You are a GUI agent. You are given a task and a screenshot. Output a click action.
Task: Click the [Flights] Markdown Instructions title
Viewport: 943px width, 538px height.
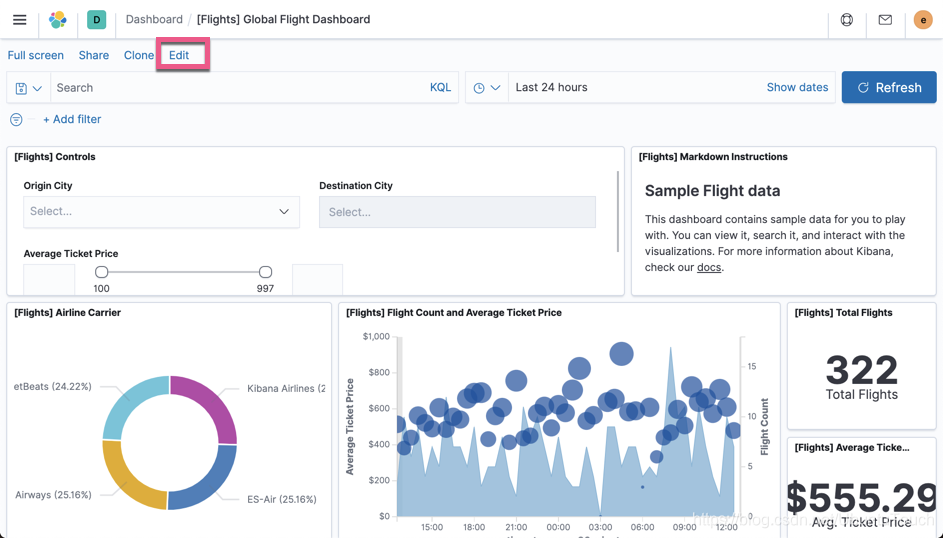click(x=713, y=157)
